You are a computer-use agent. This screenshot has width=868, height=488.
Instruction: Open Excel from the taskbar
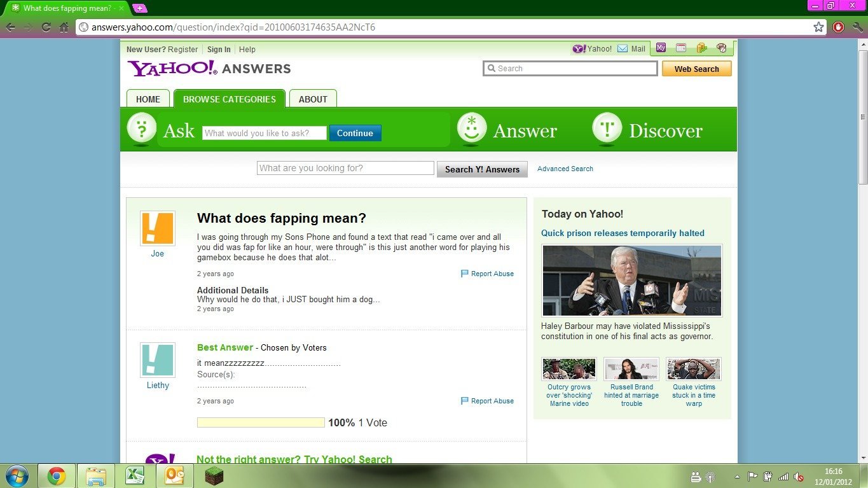tap(134, 476)
